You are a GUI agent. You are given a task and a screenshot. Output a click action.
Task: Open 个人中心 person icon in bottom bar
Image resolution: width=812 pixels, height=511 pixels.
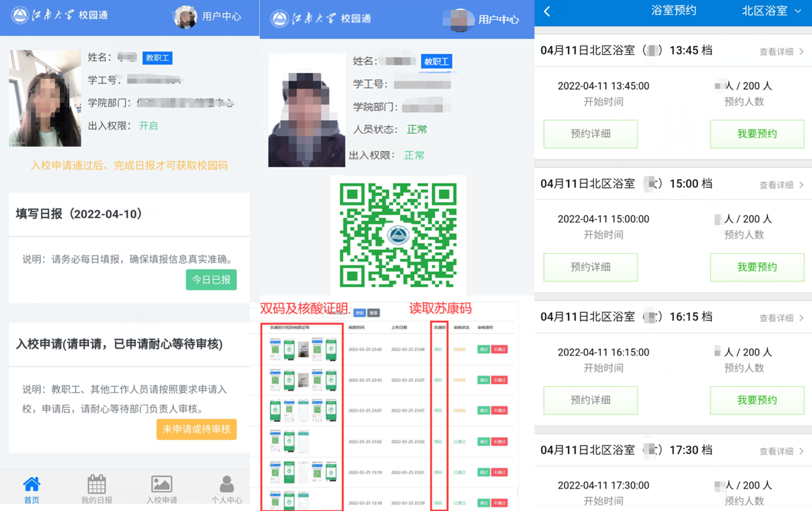[226, 485]
